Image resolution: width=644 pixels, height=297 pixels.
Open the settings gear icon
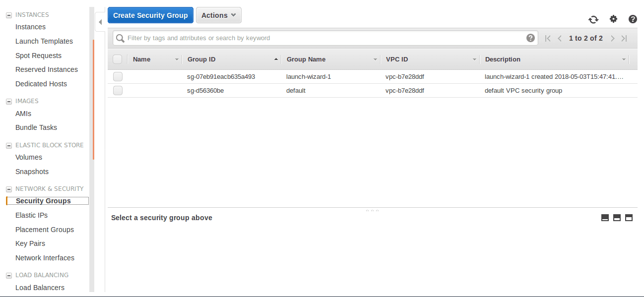[x=614, y=19]
